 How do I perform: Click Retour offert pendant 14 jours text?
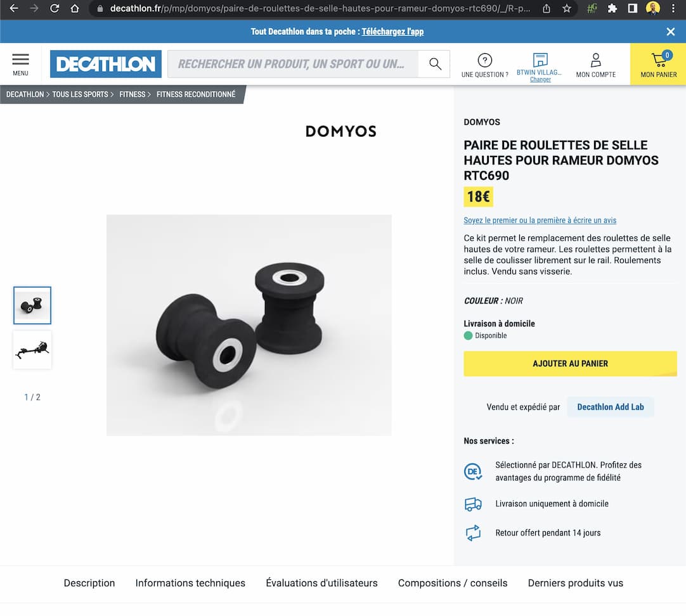pyautogui.click(x=548, y=533)
